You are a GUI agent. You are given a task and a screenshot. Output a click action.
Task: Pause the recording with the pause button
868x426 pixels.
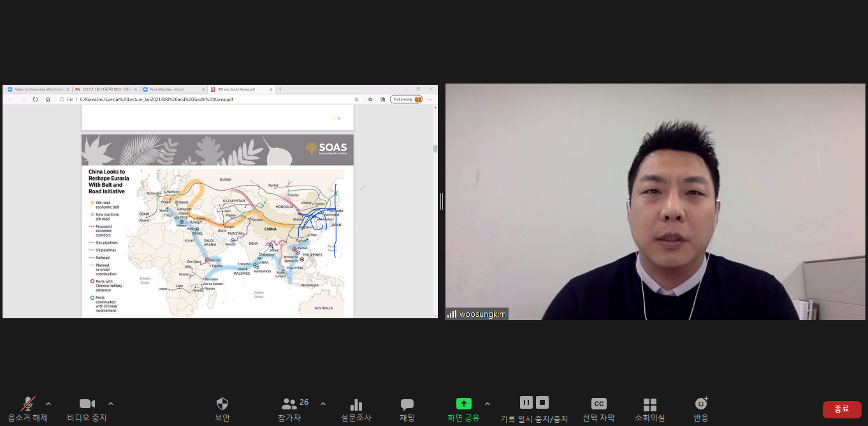coord(526,402)
